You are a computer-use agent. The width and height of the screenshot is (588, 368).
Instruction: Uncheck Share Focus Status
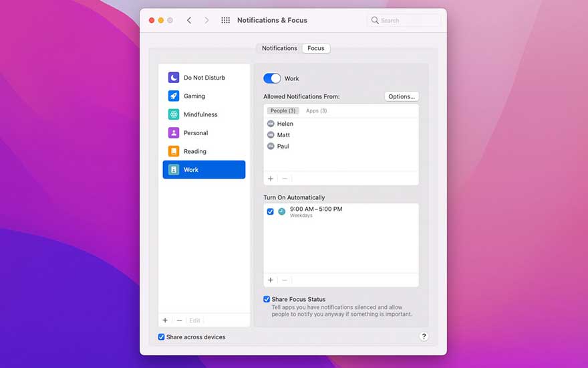267,299
